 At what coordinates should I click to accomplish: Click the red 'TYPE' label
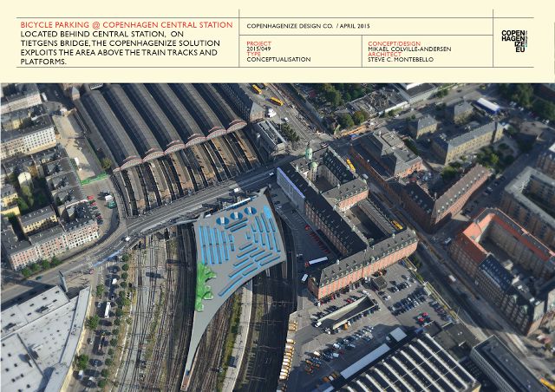point(253,54)
